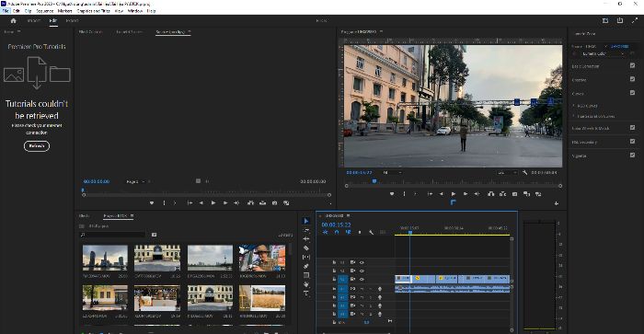Switch to Export workspace tab

tap(73, 20)
